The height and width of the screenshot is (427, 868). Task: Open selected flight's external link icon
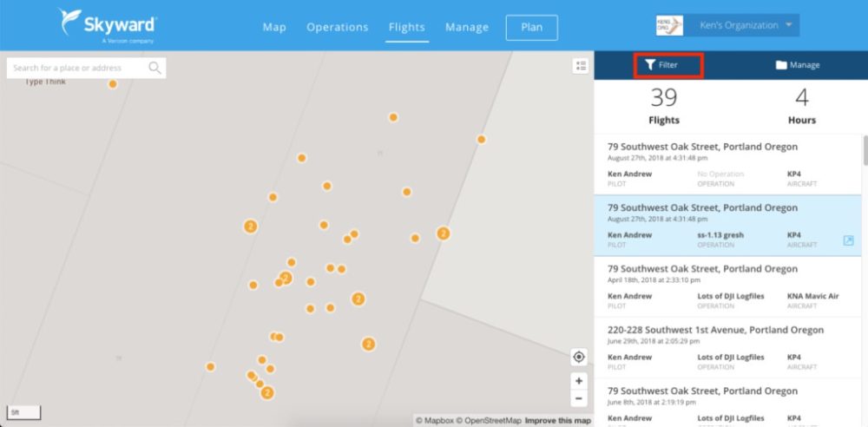(x=848, y=240)
